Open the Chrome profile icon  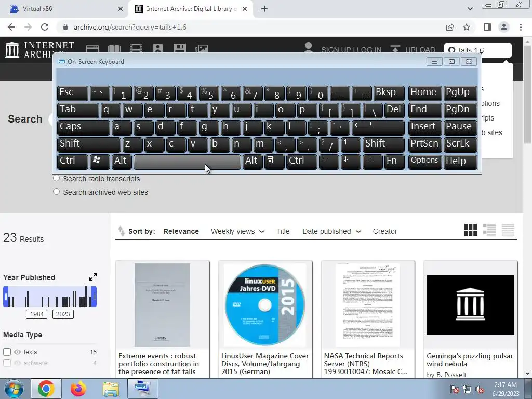point(504,27)
